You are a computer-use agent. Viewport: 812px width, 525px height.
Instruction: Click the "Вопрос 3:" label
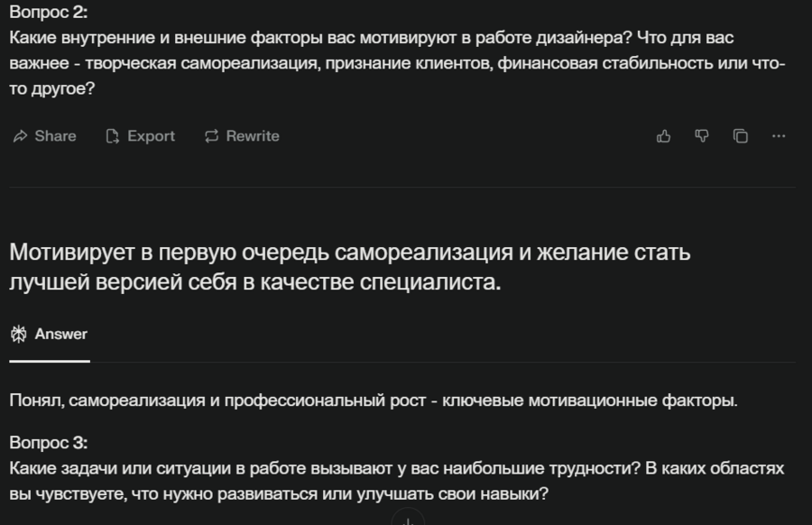point(49,443)
